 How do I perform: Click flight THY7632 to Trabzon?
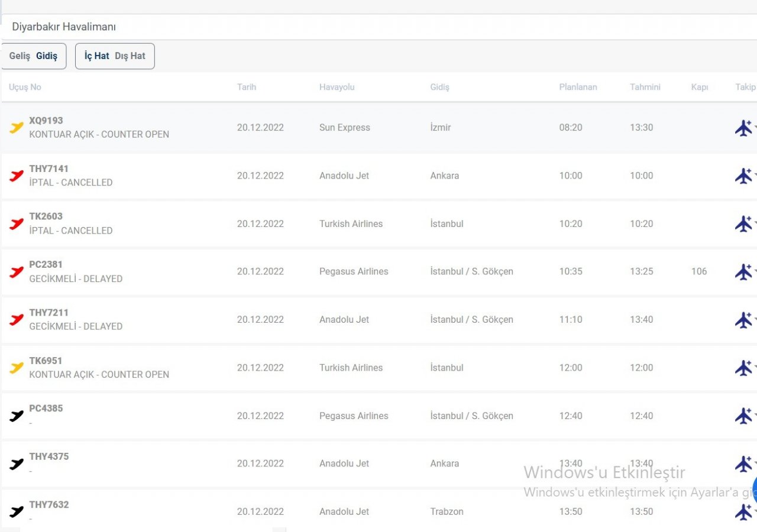click(x=48, y=504)
